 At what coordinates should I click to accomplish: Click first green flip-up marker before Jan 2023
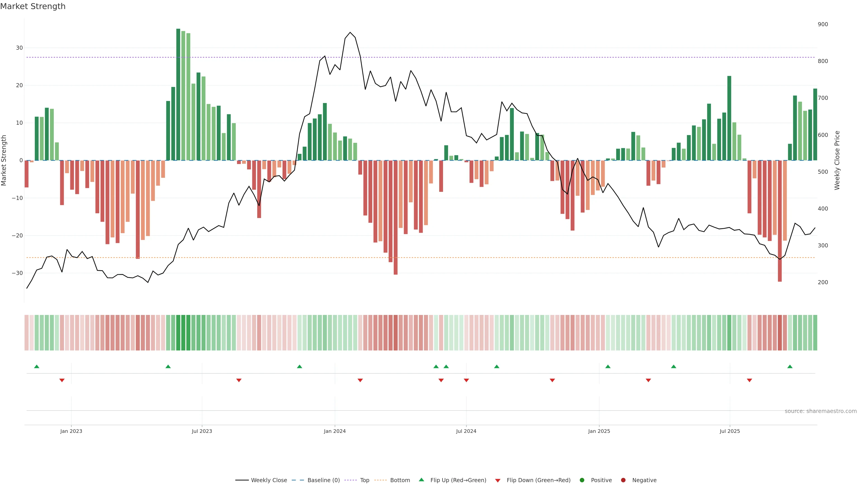click(x=37, y=366)
